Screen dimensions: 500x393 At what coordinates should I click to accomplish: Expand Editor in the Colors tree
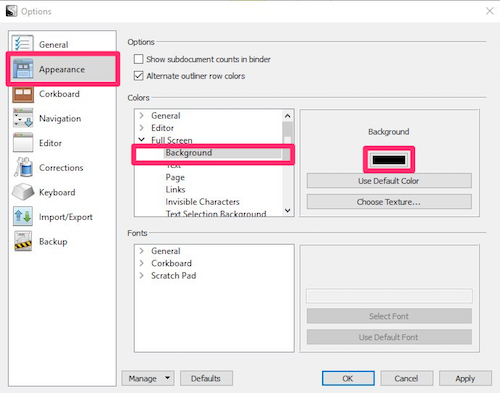142,128
